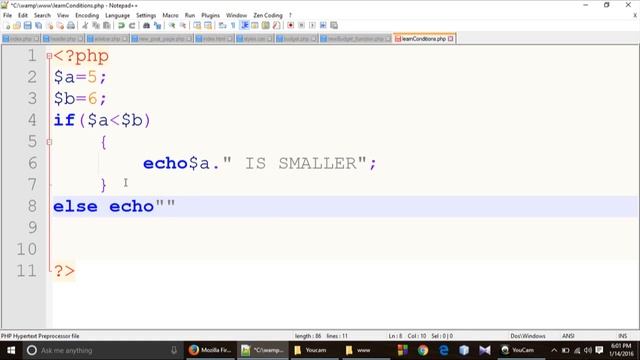
Task: Click line number 9 in margin
Action: click(x=32, y=227)
